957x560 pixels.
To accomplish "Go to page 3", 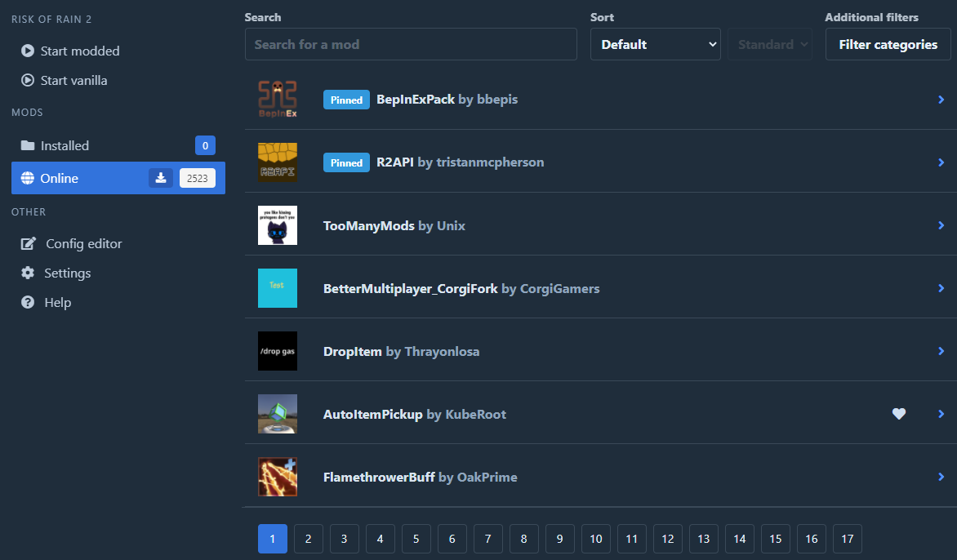I will [345, 539].
